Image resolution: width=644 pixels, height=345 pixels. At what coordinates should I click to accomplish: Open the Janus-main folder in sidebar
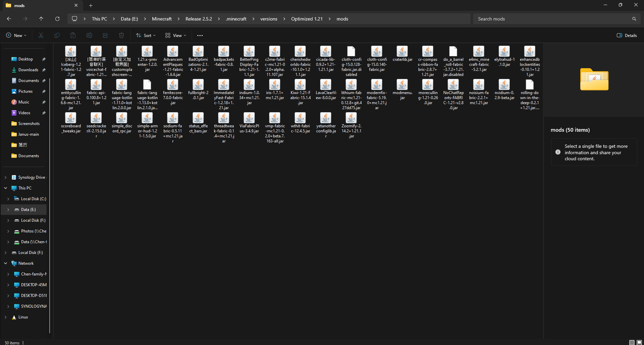[x=29, y=134]
